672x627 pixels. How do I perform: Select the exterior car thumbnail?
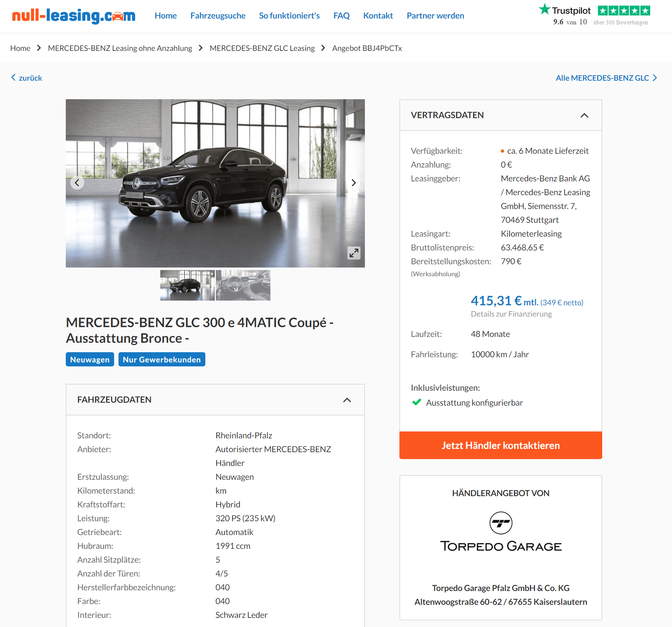pyautogui.click(x=187, y=285)
